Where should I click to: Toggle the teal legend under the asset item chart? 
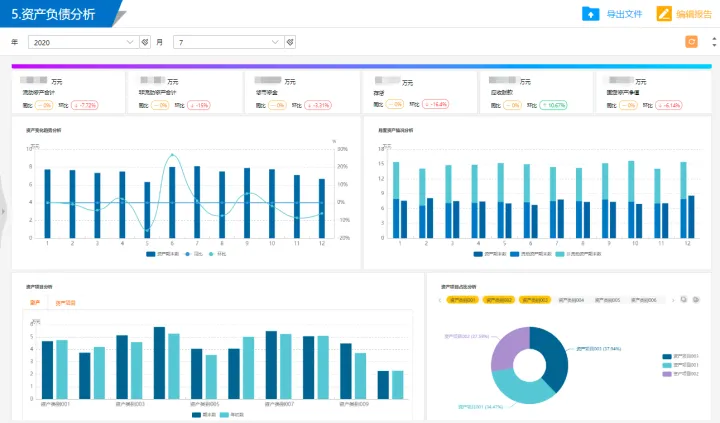coord(232,415)
